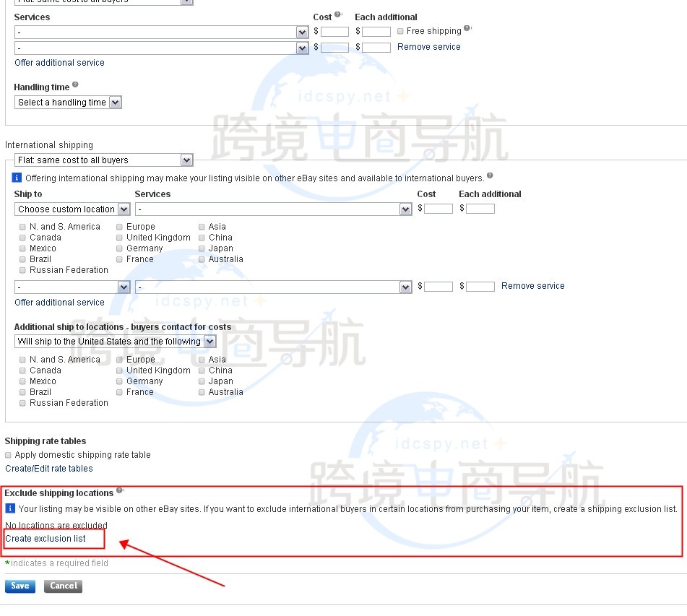Enable the Free shipping checkbox
The width and height of the screenshot is (687, 616).
click(400, 31)
